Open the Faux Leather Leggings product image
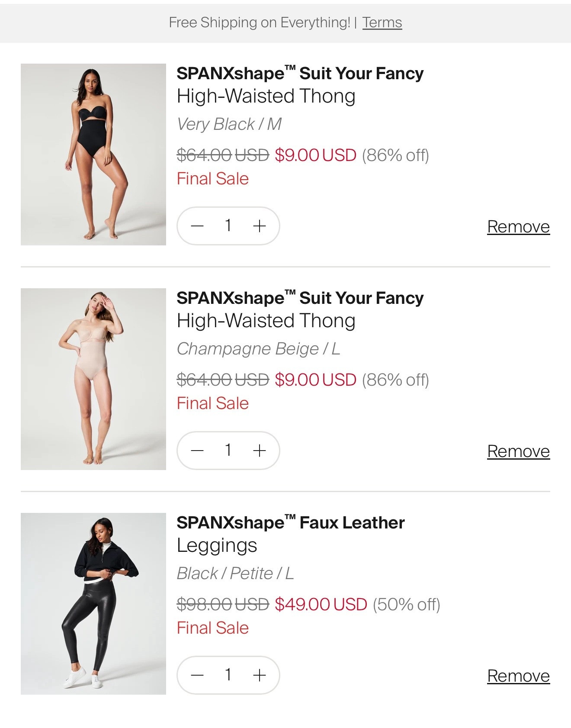This screenshot has width=571, height=728. pyautogui.click(x=93, y=604)
